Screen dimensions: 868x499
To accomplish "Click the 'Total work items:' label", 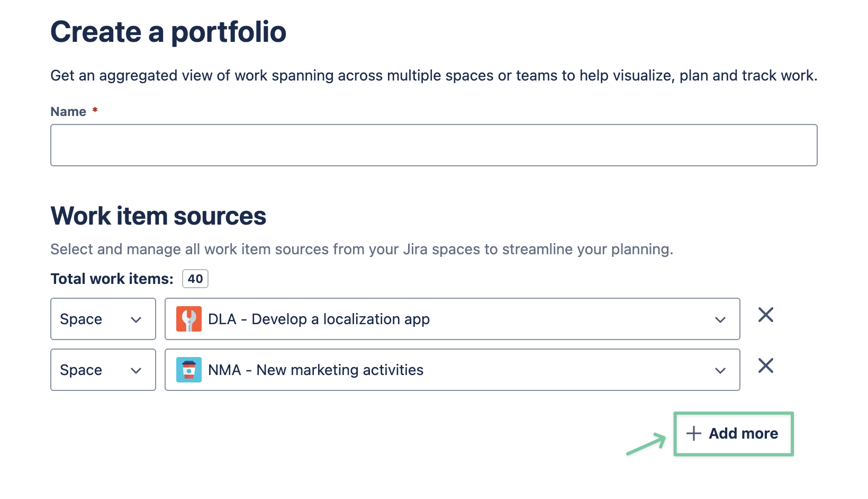I will 112,279.
